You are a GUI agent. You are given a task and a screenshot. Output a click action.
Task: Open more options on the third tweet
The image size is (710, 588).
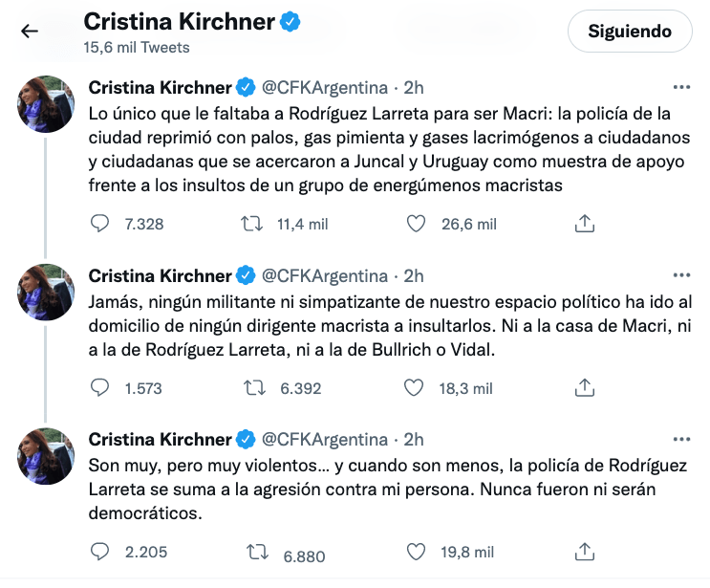(680, 439)
